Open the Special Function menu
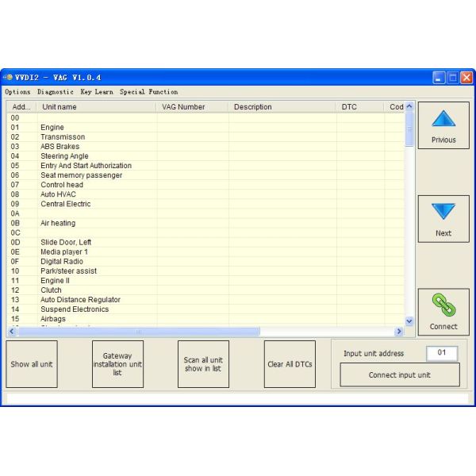The width and height of the screenshot is (476, 476). pos(149,92)
